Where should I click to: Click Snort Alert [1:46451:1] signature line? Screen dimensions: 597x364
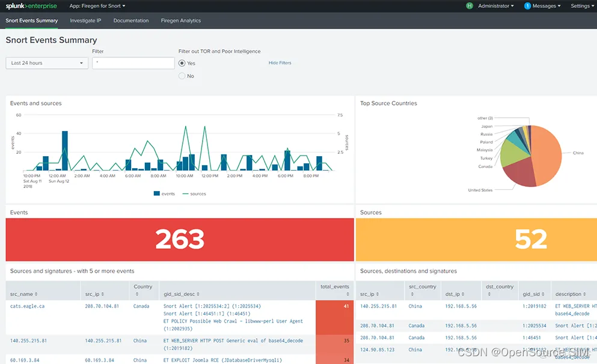click(x=207, y=314)
